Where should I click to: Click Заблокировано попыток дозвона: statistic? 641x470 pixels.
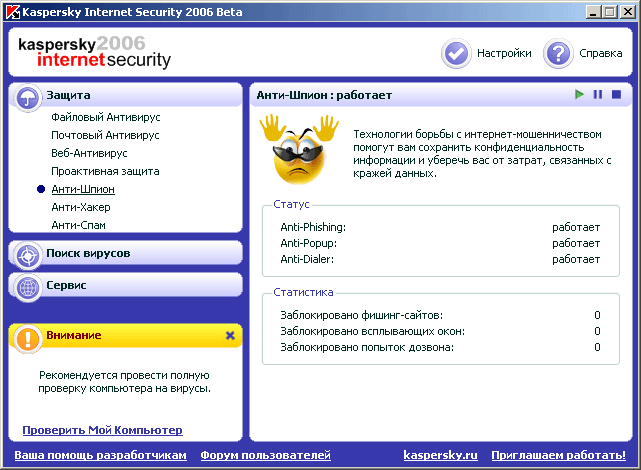[367, 347]
